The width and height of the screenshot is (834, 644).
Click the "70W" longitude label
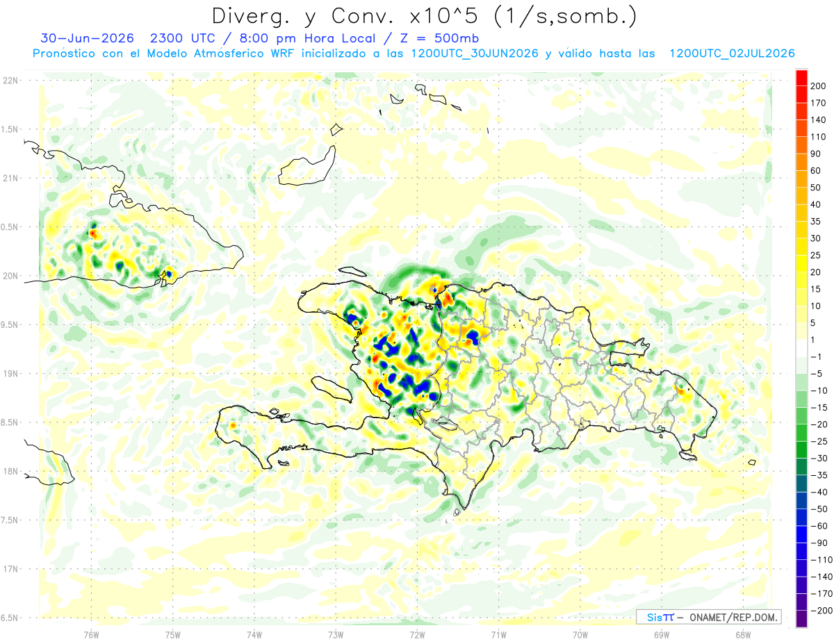(x=580, y=634)
